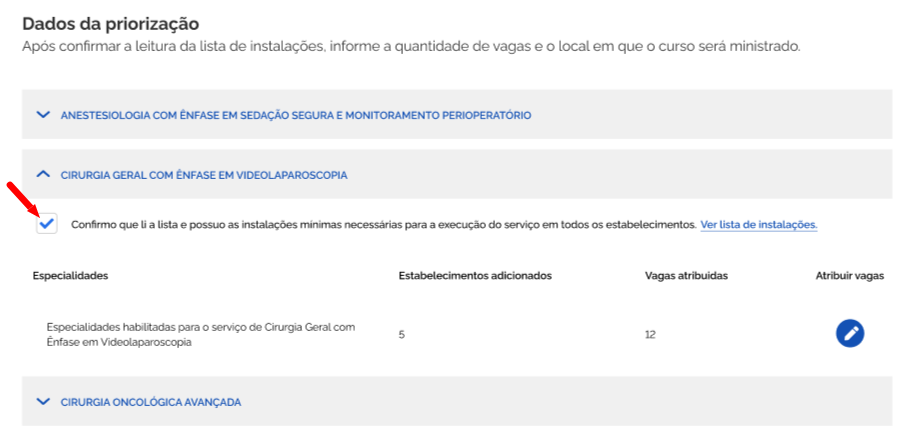
Task: Select the Cirurgia Oncológica Avançada title
Action: (151, 402)
